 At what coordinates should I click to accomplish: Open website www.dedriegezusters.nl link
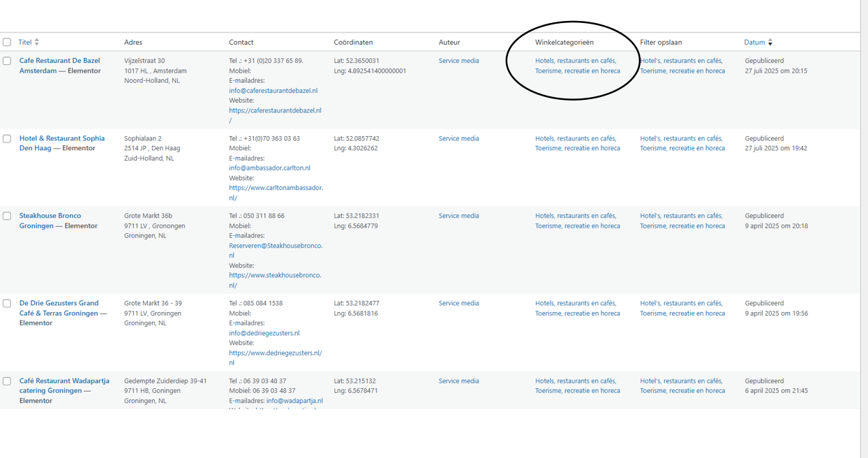pyautogui.click(x=276, y=357)
